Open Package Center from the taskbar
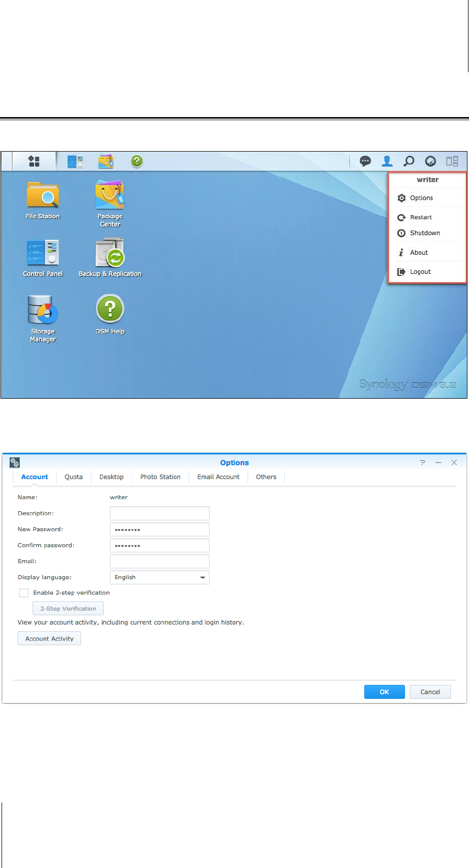Image resolution: width=469 pixels, height=868 pixels. [x=106, y=161]
